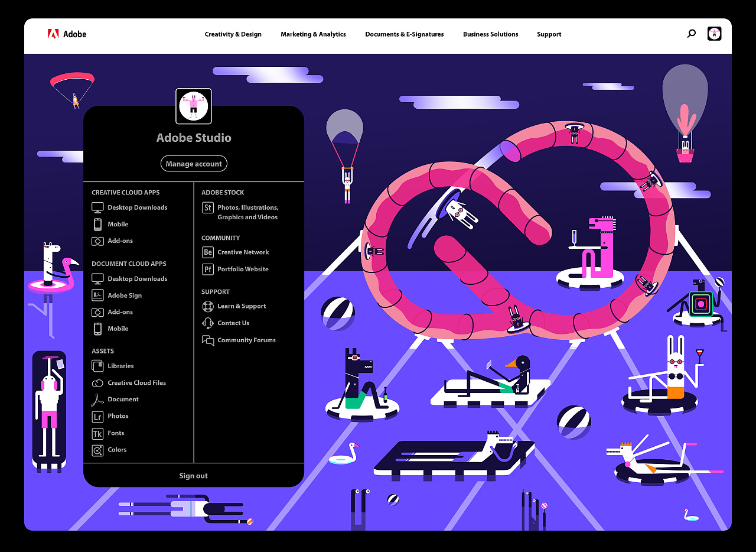Click the Adobe Sign icon
Viewport: 756px width, 552px height.
coord(97,296)
